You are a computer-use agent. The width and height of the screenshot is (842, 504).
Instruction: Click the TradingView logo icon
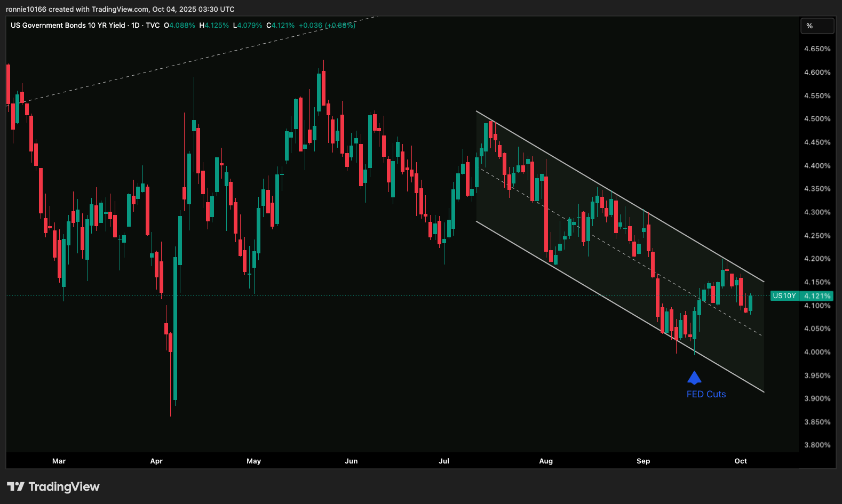[x=15, y=486]
